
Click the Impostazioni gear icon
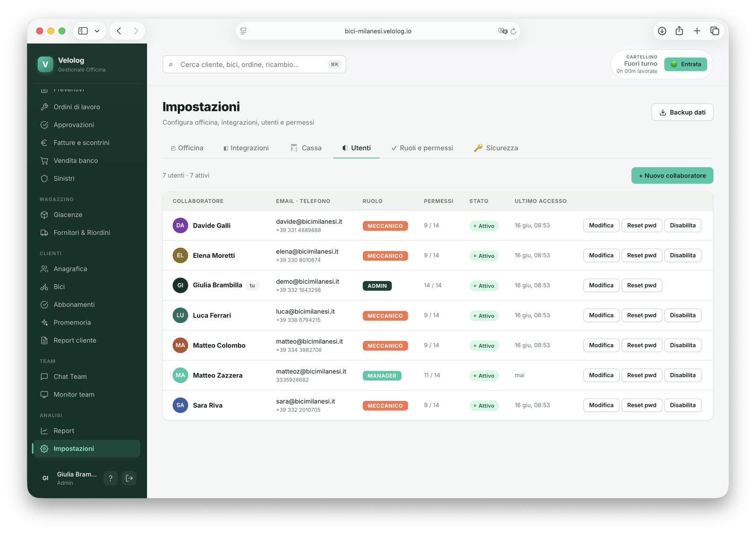(x=44, y=449)
